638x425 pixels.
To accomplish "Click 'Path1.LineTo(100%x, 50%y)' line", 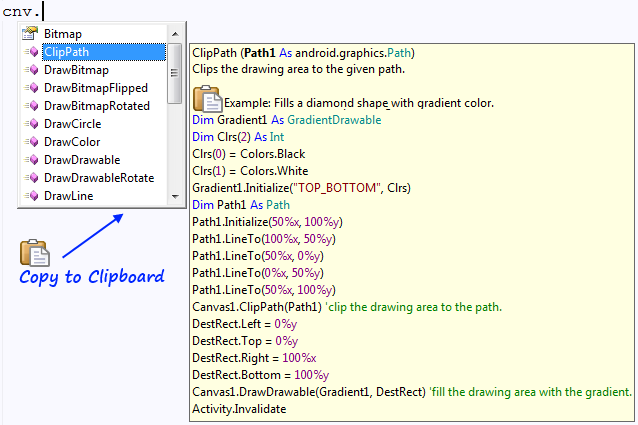I will [264, 239].
